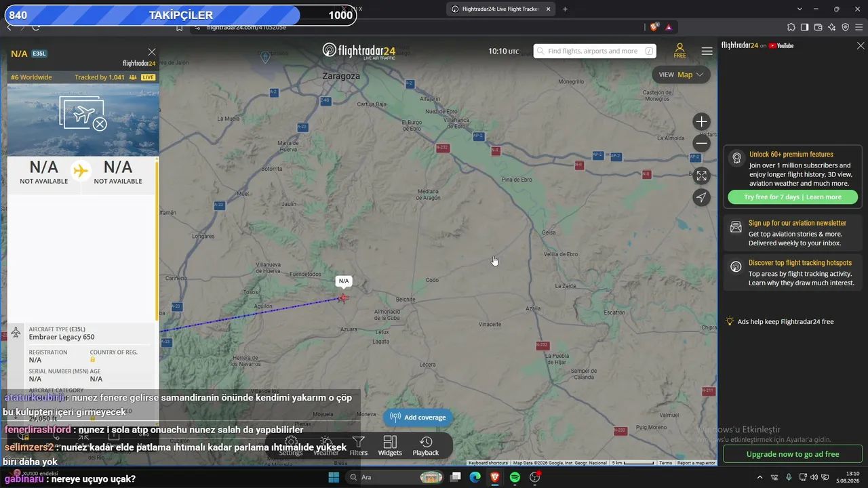Toggle fullscreen map view

pos(702,176)
